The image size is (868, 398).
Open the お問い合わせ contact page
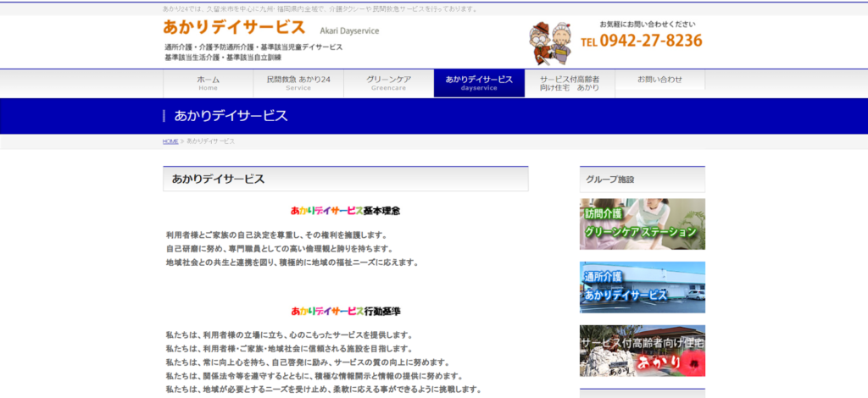[659, 80]
